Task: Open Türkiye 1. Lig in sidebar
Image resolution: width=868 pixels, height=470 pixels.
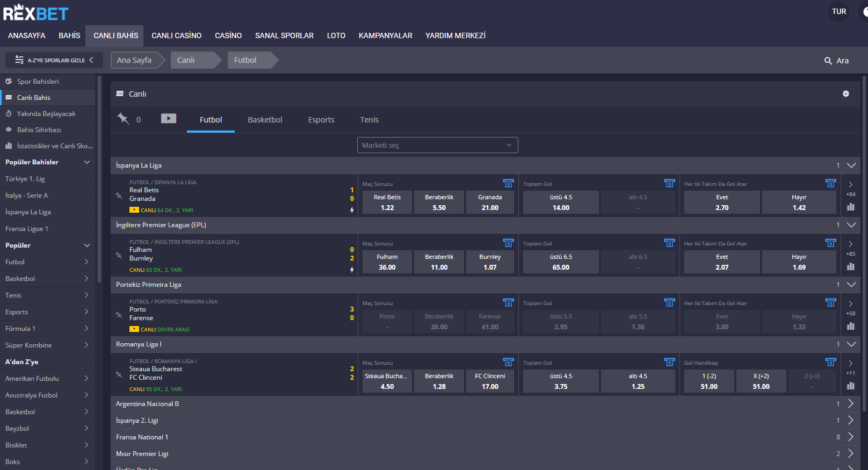Action: pos(47,179)
